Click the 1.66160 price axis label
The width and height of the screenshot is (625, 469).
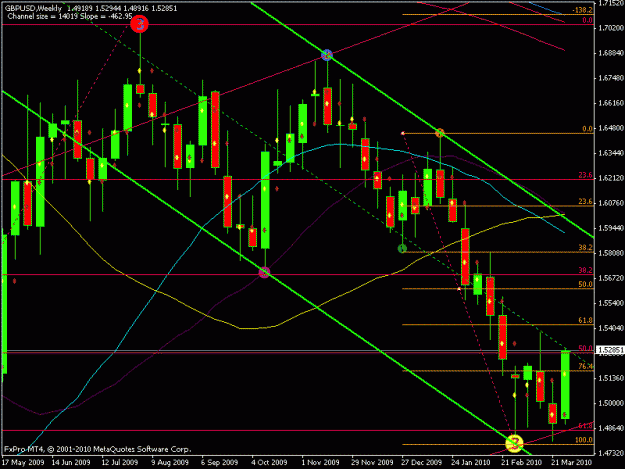click(611, 103)
